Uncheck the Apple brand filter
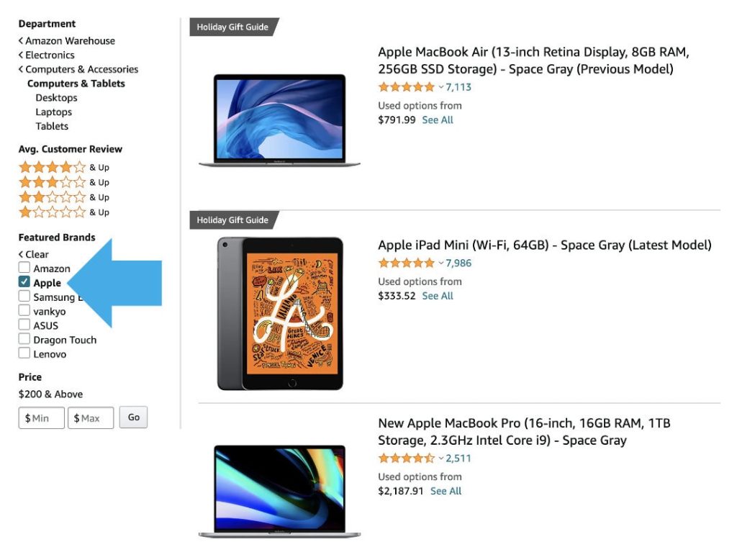Viewport: 737px width, 560px height. click(x=24, y=281)
